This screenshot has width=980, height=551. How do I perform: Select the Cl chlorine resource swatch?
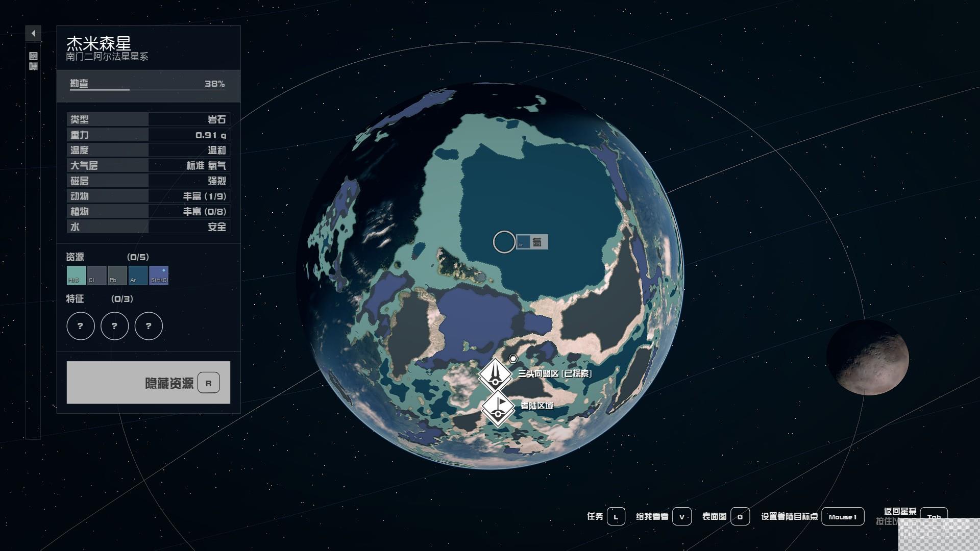coord(96,275)
